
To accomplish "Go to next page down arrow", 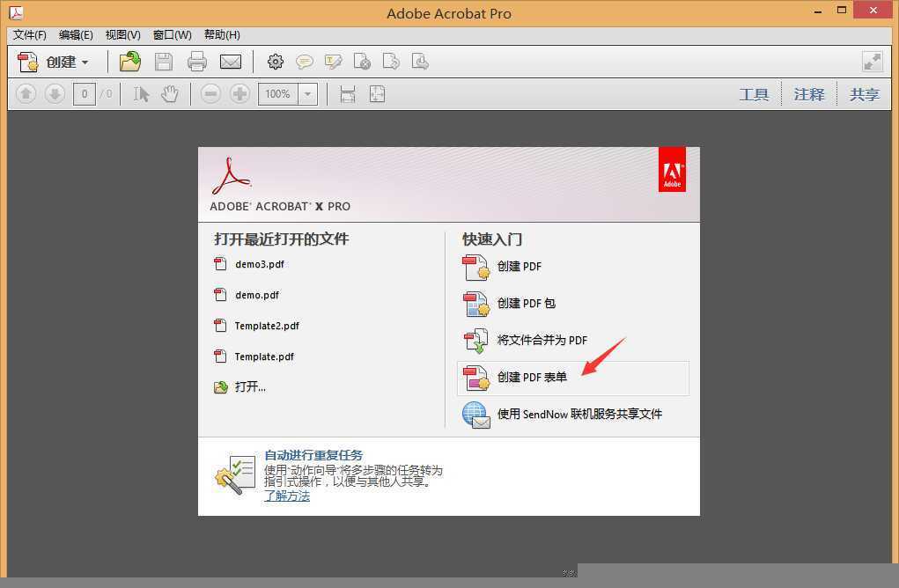I will click(x=55, y=94).
